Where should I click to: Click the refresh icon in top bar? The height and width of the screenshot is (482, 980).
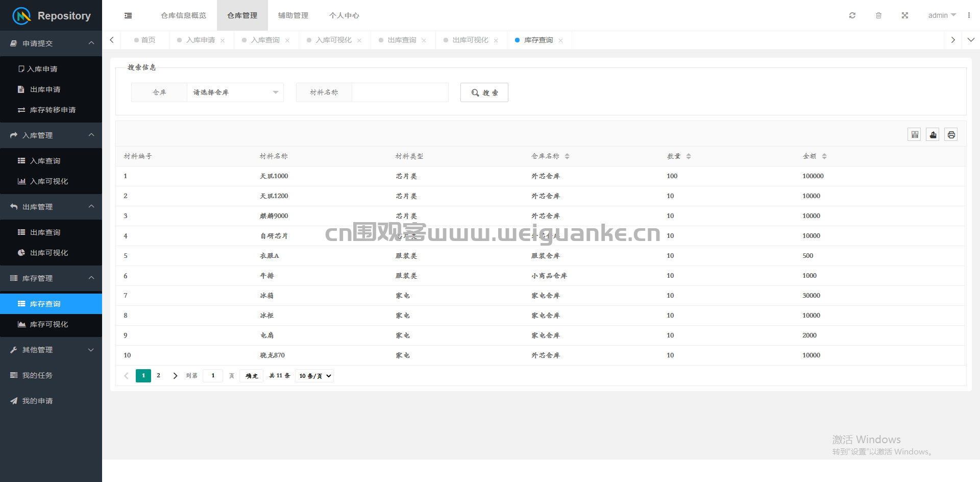click(852, 15)
